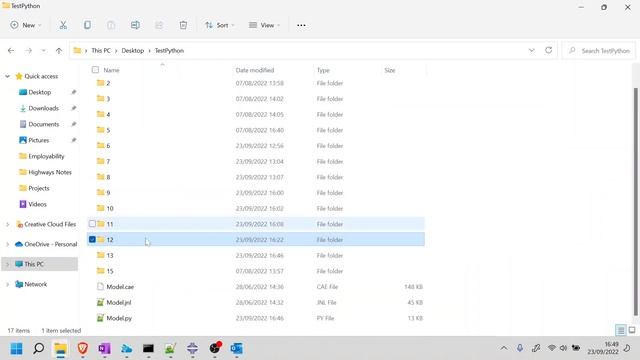Viewport: 640px width, 360px height.
Task: Expand the Network tree node
Action: tap(7, 284)
